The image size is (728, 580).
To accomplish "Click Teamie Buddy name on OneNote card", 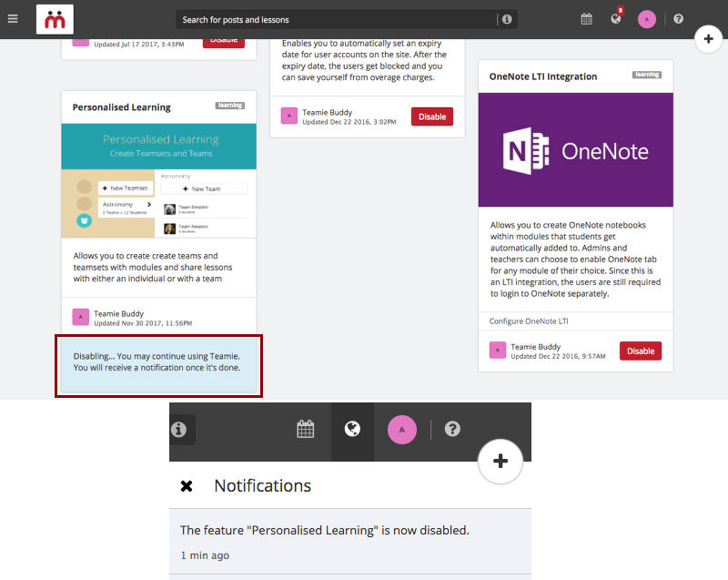I will [x=536, y=346].
